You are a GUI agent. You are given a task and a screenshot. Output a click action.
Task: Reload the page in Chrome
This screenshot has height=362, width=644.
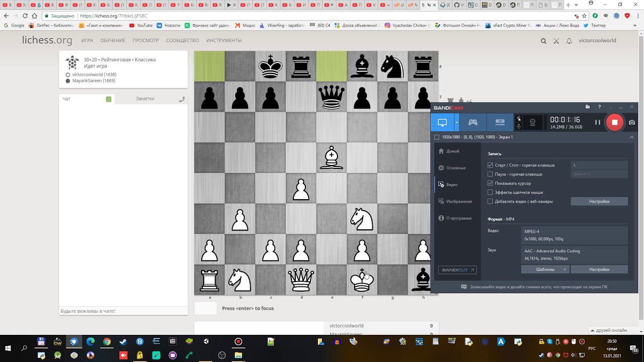click(x=25, y=16)
